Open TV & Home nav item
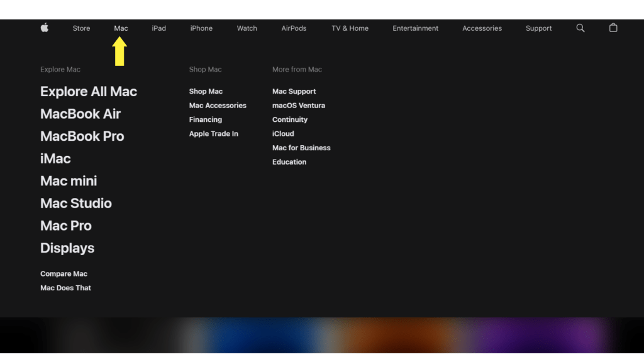The height and width of the screenshot is (362, 644). click(x=350, y=28)
